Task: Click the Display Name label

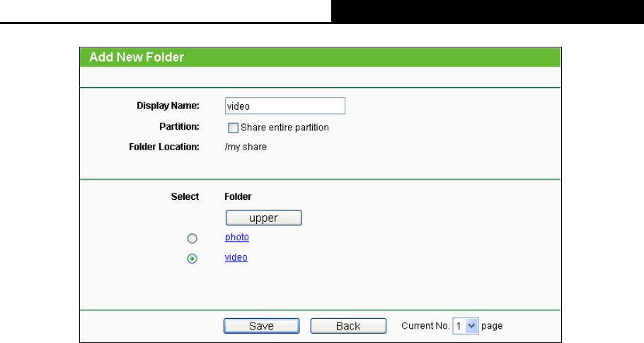Action: 168,106
